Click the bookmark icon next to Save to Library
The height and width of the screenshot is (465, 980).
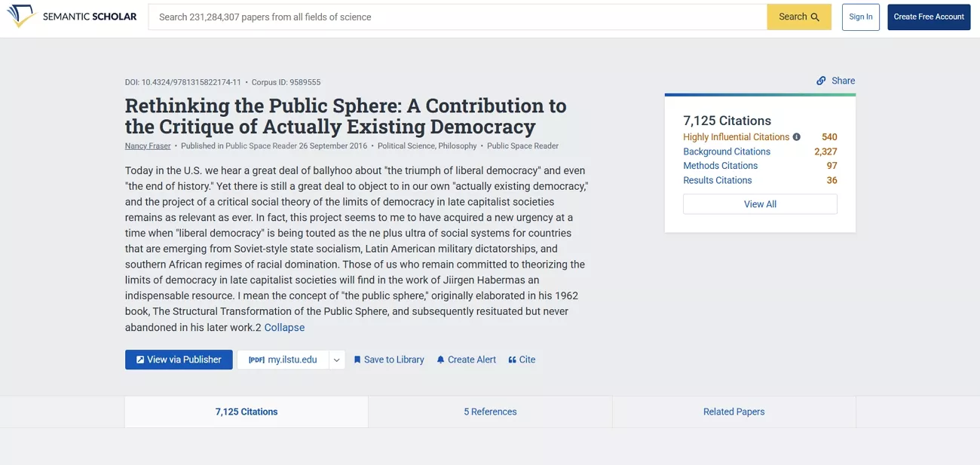coord(357,359)
